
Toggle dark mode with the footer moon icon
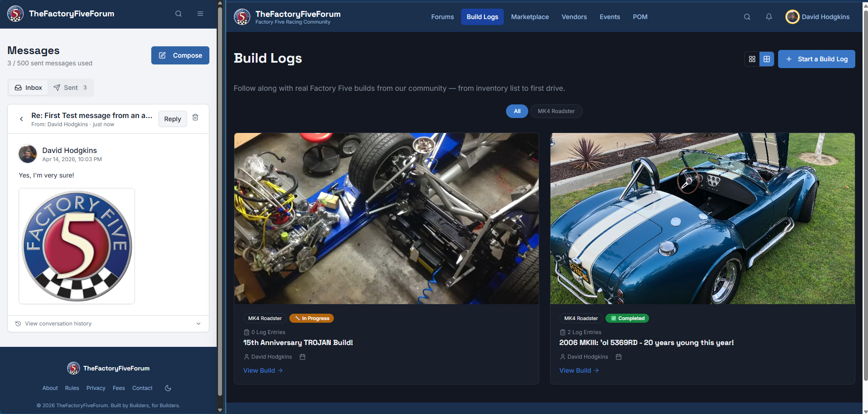168,388
